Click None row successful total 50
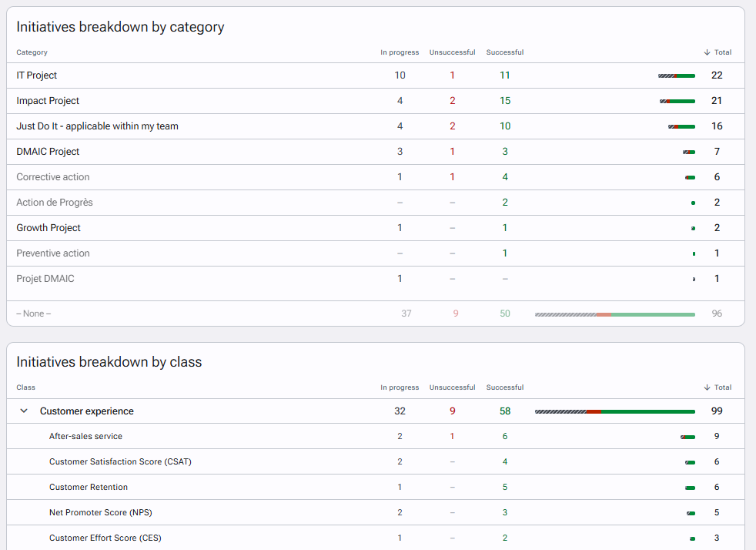The width and height of the screenshot is (756, 550). coord(505,314)
